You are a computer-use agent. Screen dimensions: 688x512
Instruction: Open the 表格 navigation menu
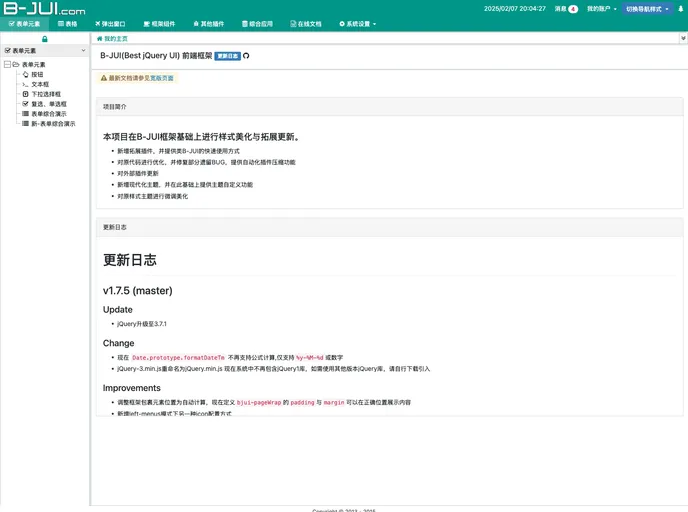click(68, 24)
